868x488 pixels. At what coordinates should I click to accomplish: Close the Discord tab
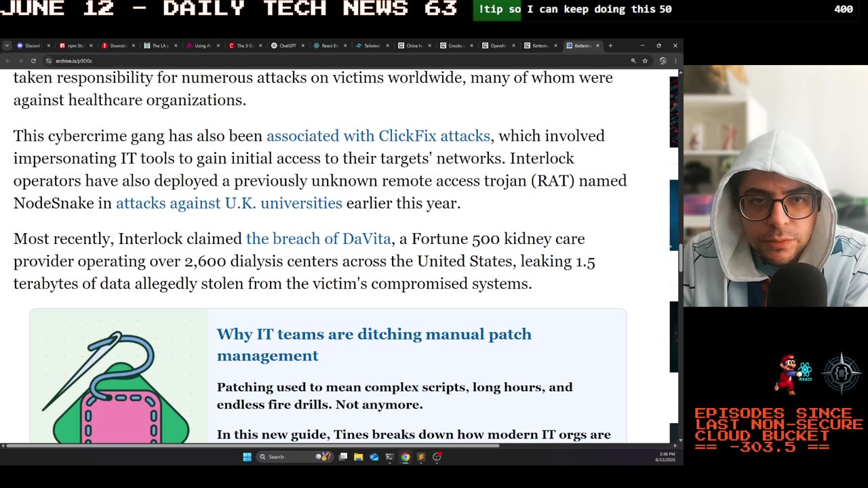coord(48,45)
